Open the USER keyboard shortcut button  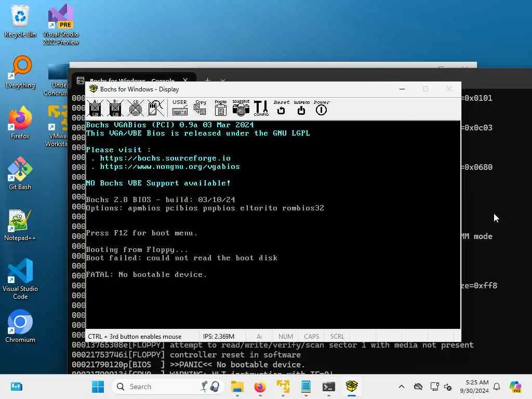point(180,108)
